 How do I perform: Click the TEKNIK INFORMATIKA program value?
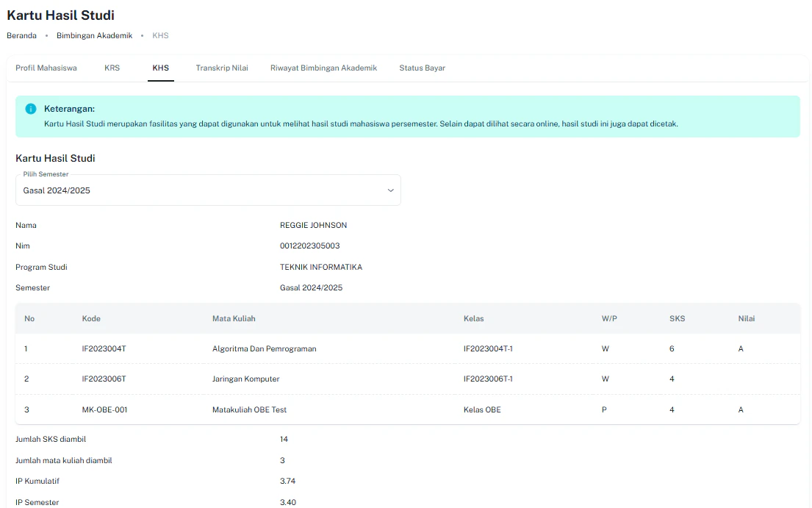321,267
